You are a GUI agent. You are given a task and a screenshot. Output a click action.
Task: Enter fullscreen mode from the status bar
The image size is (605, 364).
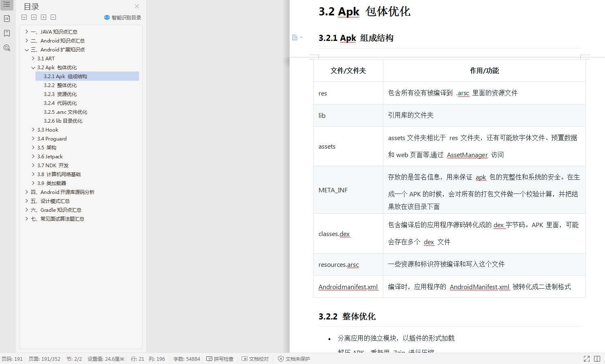[x=587, y=358]
